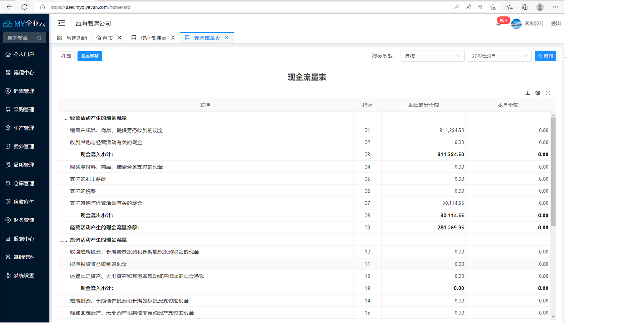Screen dimensions: 644x323
Task: View site information via the lock icon
Action: (42, 7)
